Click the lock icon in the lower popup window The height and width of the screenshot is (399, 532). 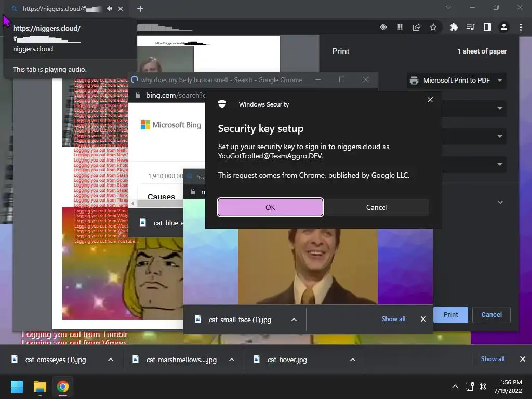click(x=193, y=192)
